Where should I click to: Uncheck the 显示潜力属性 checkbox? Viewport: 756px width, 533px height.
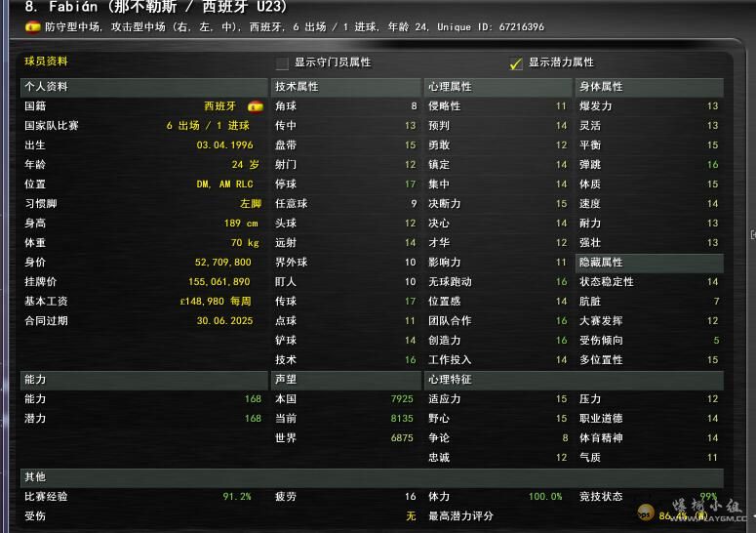pyautogui.click(x=516, y=63)
